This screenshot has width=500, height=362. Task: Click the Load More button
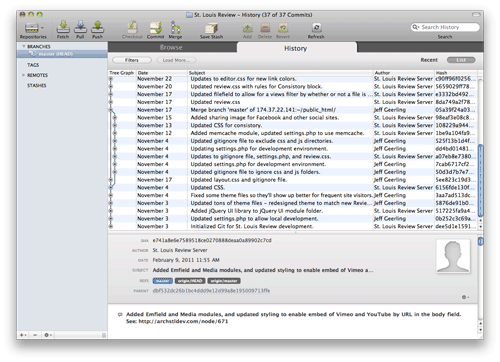coord(176,60)
